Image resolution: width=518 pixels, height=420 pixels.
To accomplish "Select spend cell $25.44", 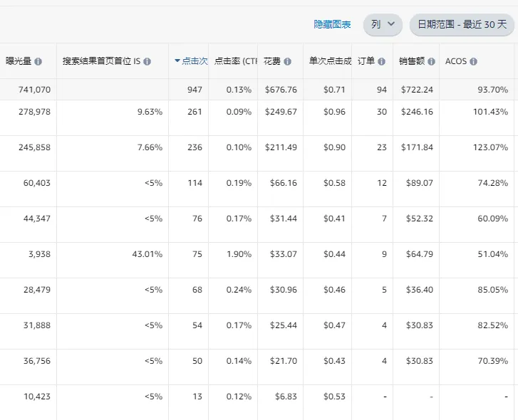I will tap(284, 325).
